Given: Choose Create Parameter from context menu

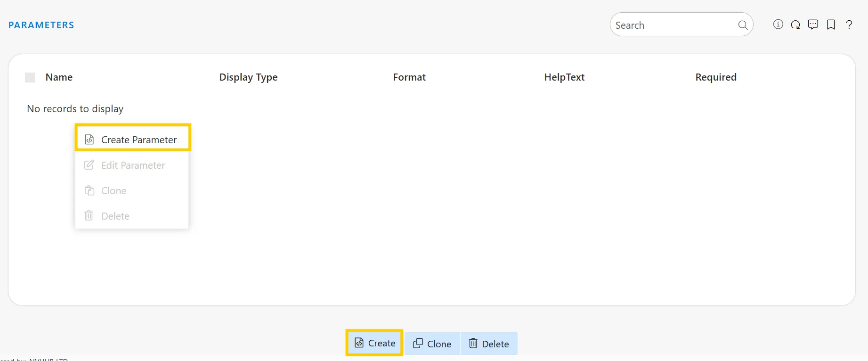Looking at the screenshot, I should 133,140.
